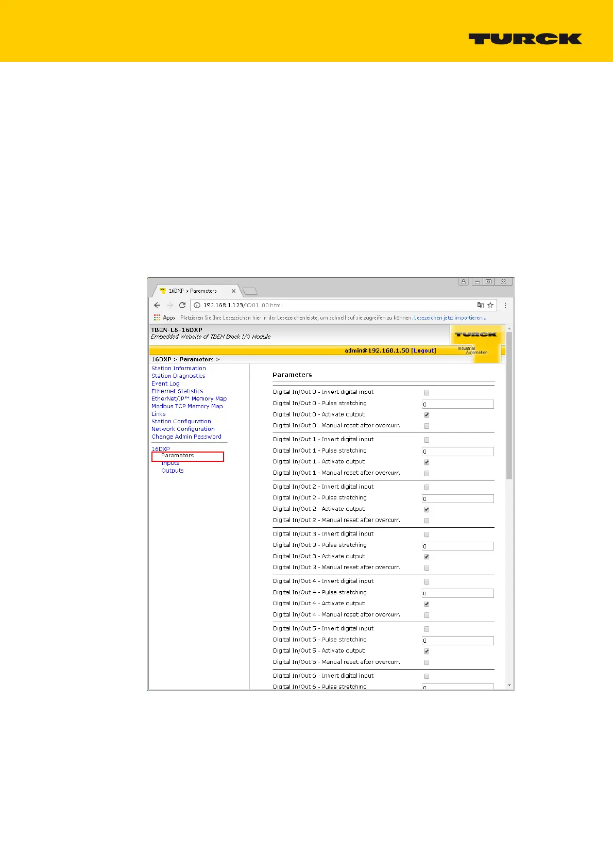Viewport: 613px width, 868px height.
Task: Uncheck Digital In/Out 0 Activate output
Action: 427,415
